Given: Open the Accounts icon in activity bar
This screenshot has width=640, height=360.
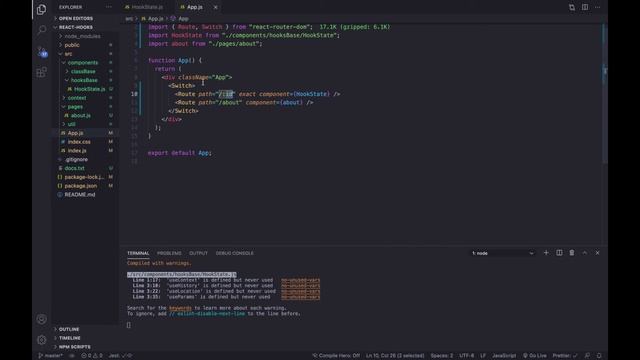Looking at the screenshot, I should point(42,319).
